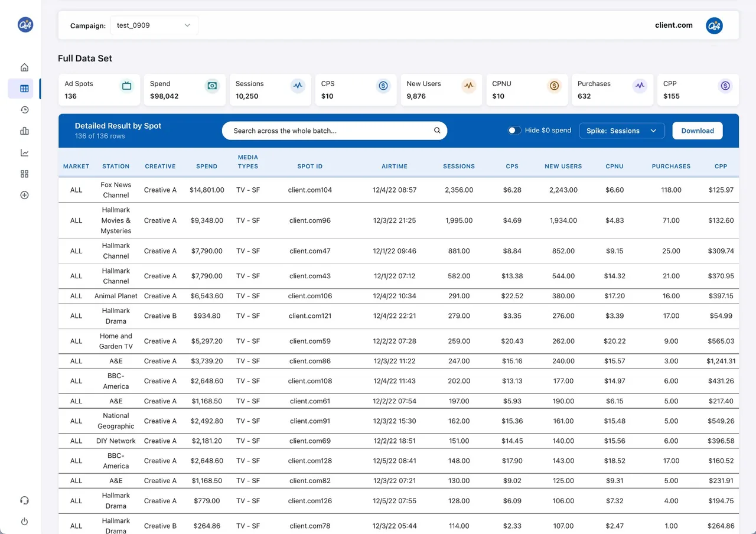Sort by the SPOT ID column header

point(310,167)
